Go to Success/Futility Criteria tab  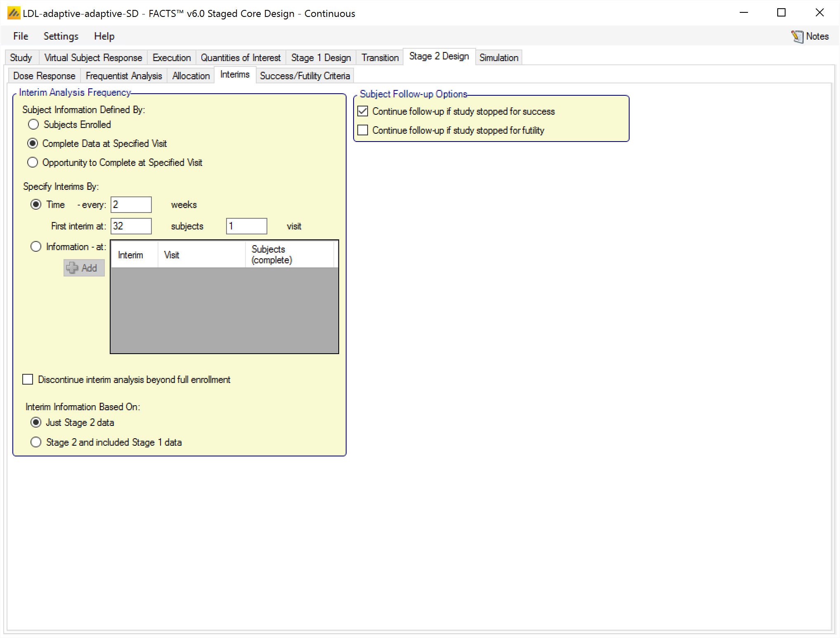(304, 76)
